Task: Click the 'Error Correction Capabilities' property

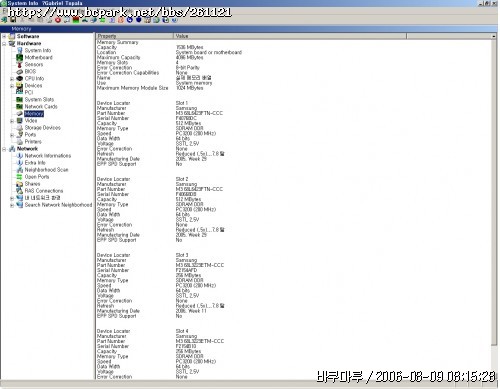Action: (128, 73)
